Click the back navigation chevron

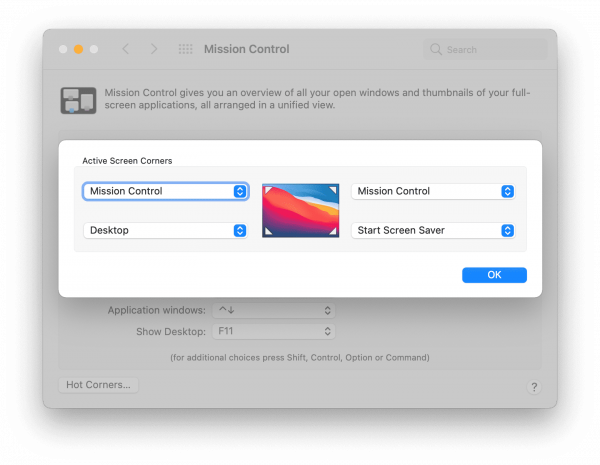(x=126, y=49)
